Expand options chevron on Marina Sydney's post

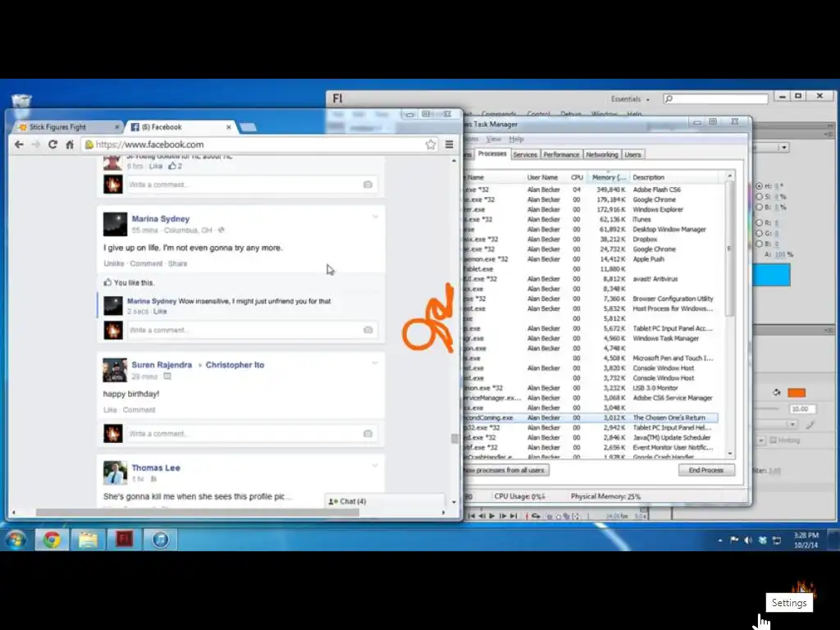point(375,217)
